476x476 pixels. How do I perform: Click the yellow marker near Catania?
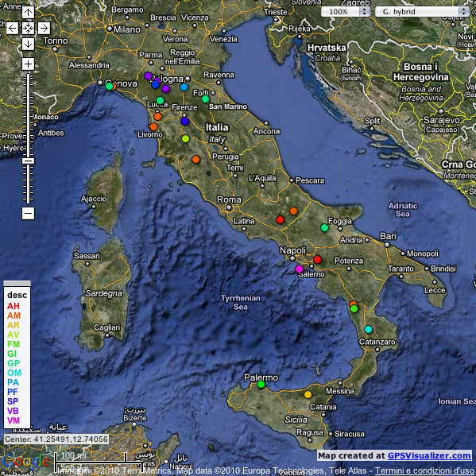tap(308, 395)
